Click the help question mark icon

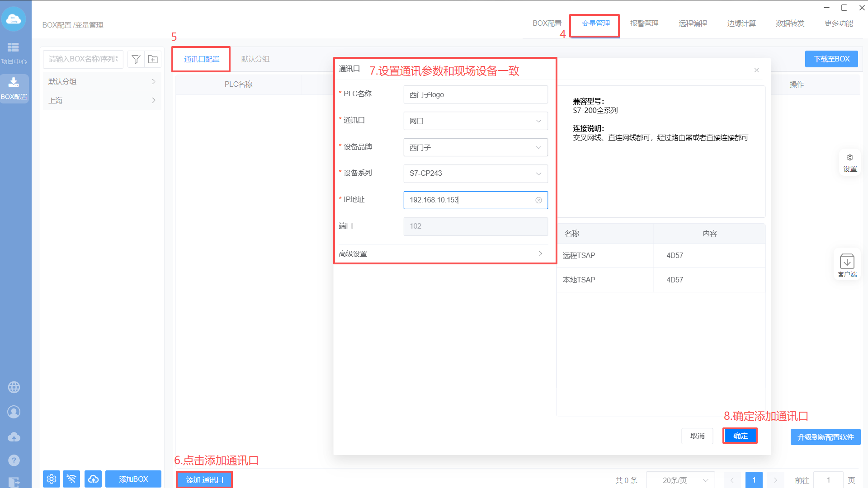pyautogui.click(x=14, y=460)
